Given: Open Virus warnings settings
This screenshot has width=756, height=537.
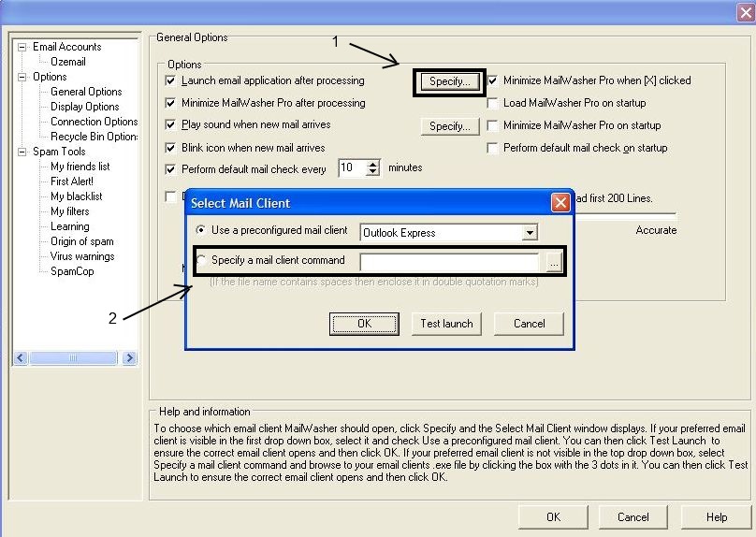Looking at the screenshot, I should tap(82, 256).
